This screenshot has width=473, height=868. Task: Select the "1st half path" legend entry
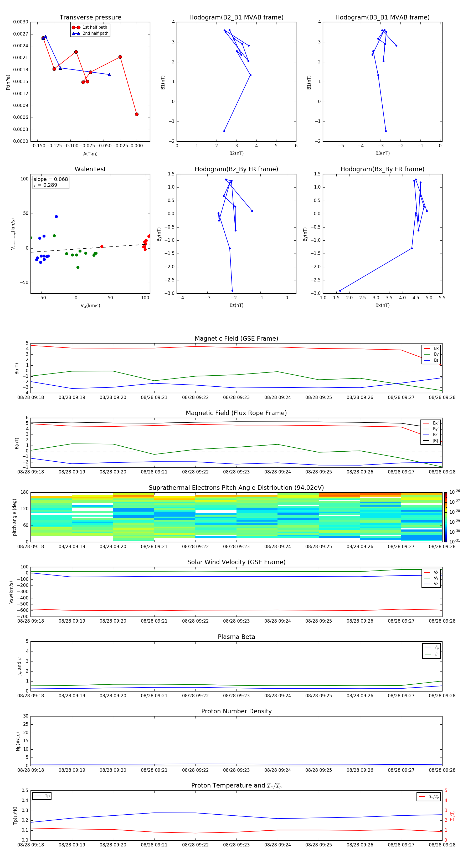pyautogui.click(x=90, y=27)
